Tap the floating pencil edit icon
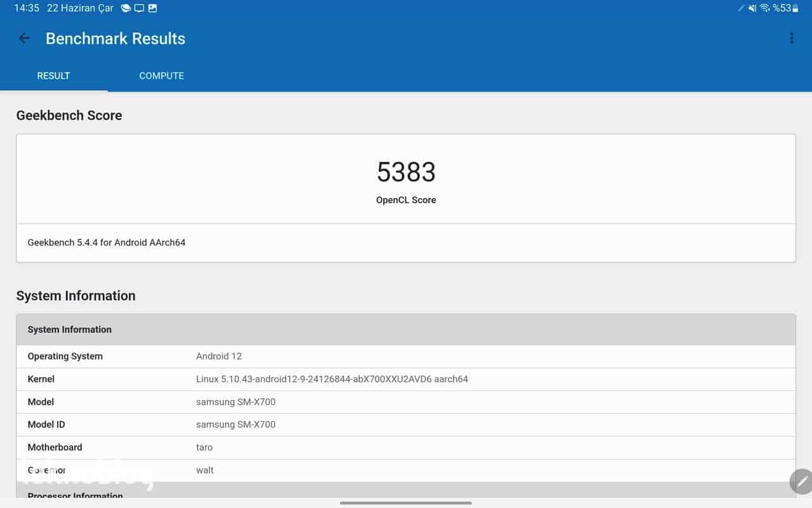Screen dimensions: 812x508 coord(801,481)
